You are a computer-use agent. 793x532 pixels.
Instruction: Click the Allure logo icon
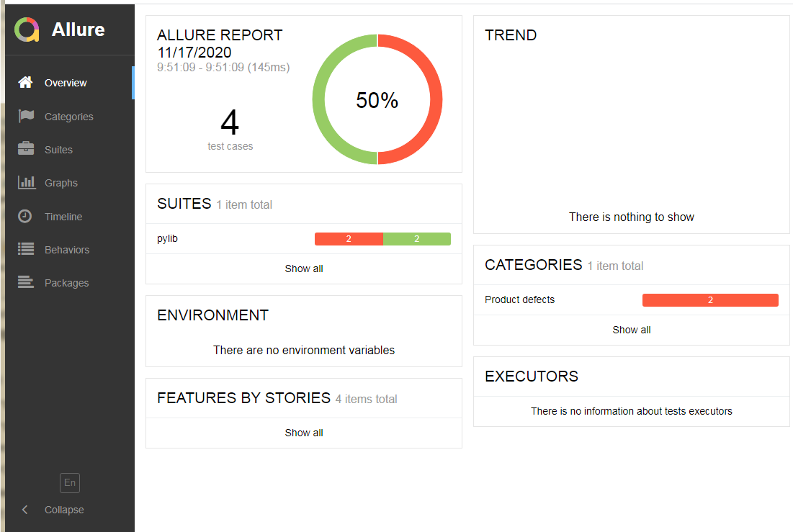(27, 30)
